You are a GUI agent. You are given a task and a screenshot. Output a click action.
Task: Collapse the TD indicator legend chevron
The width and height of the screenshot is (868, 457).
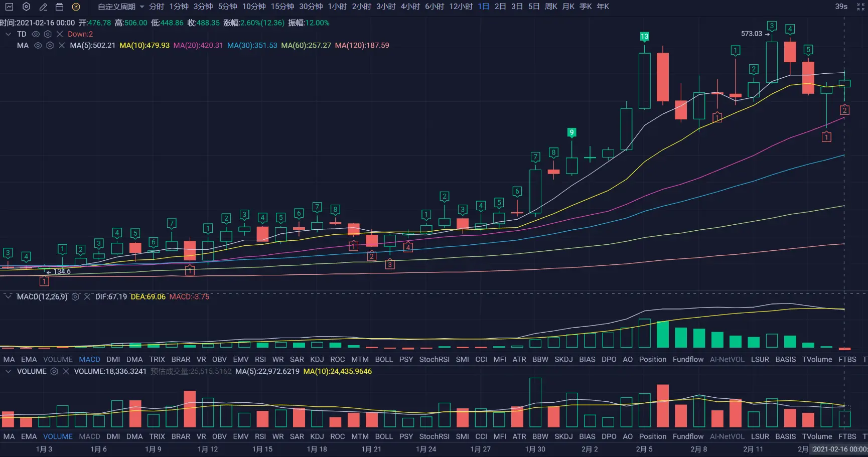click(8, 34)
